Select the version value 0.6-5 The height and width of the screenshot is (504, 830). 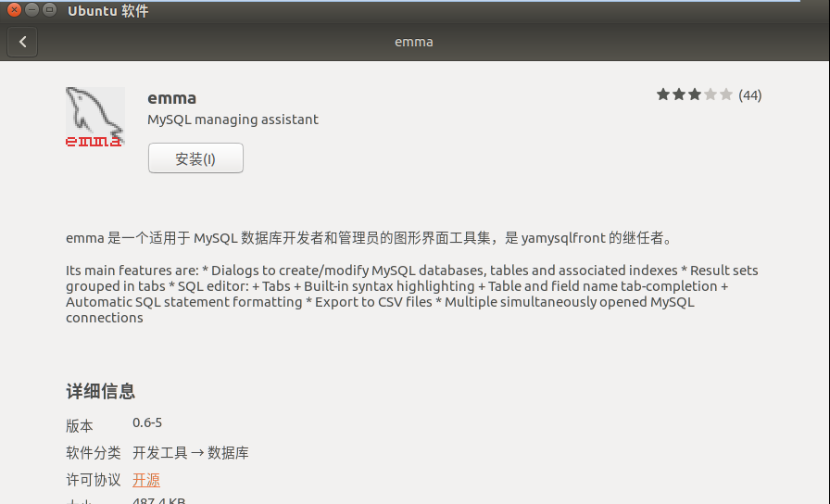click(x=147, y=422)
